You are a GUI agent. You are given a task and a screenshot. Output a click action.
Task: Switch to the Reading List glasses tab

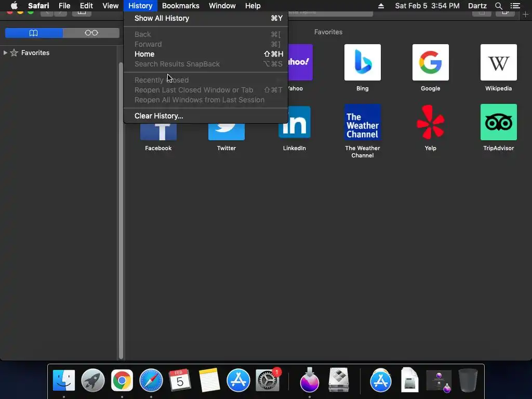coord(91,33)
